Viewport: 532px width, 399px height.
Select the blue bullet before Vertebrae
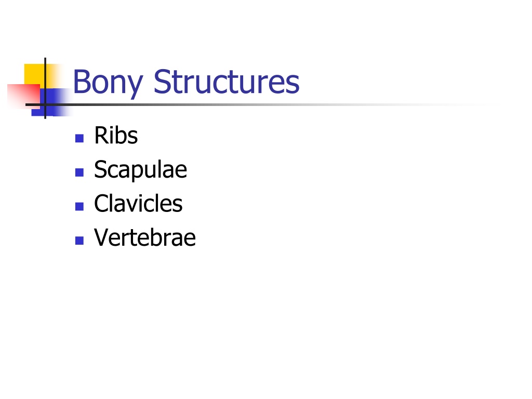[79, 240]
